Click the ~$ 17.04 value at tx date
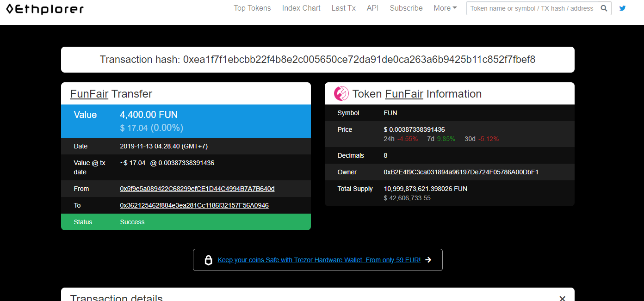 (x=132, y=163)
